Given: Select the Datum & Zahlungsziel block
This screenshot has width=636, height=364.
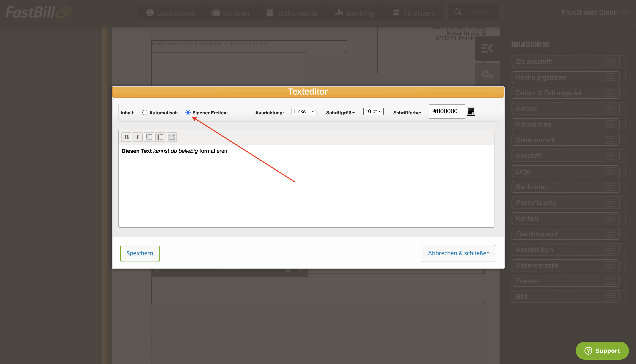Looking at the screenshot, I should (x=565, y=93).
